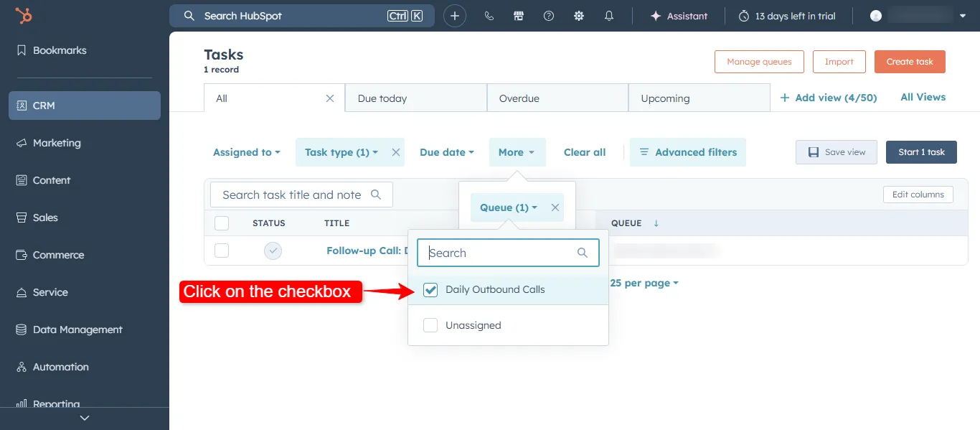
Task: Open the create new plus icon
Action: tap(455, 16)
